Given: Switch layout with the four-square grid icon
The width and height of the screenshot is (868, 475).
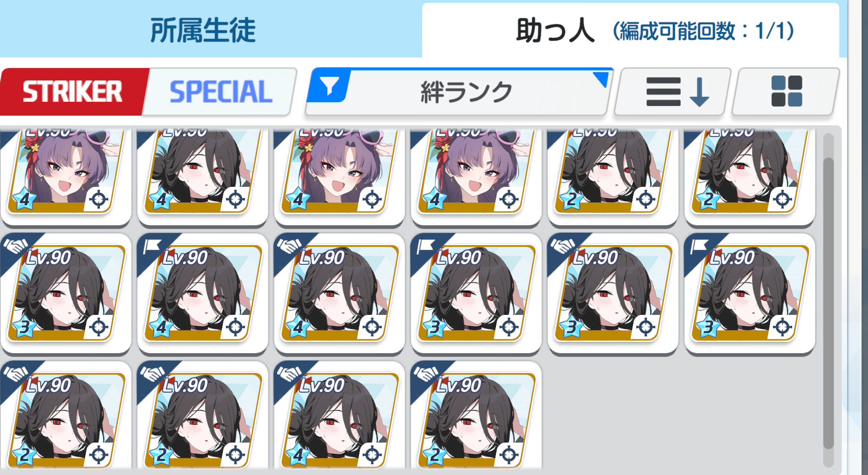Looking at the screenshot, I should [786, 91].
